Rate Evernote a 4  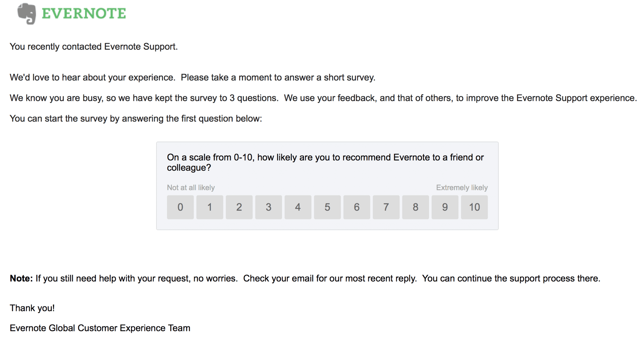[x=298, y=207]
